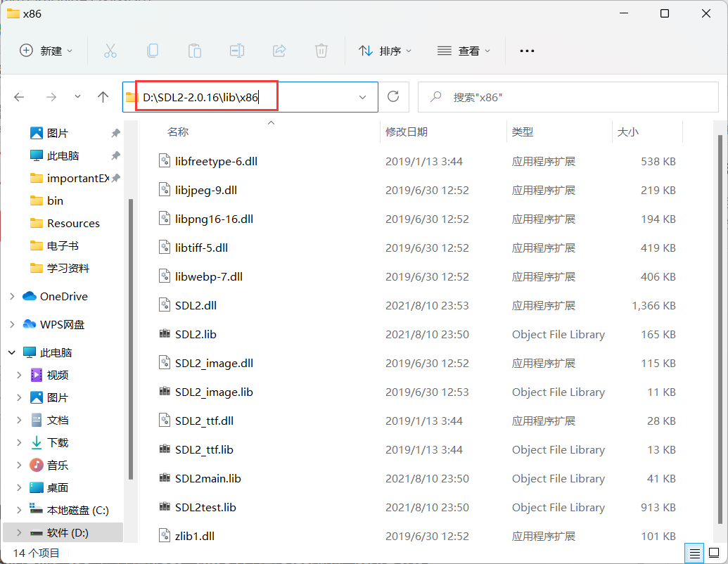The image size is (728, 564).
Task: Select file libtiff-5.dll
Action: [x=201, y=248]
